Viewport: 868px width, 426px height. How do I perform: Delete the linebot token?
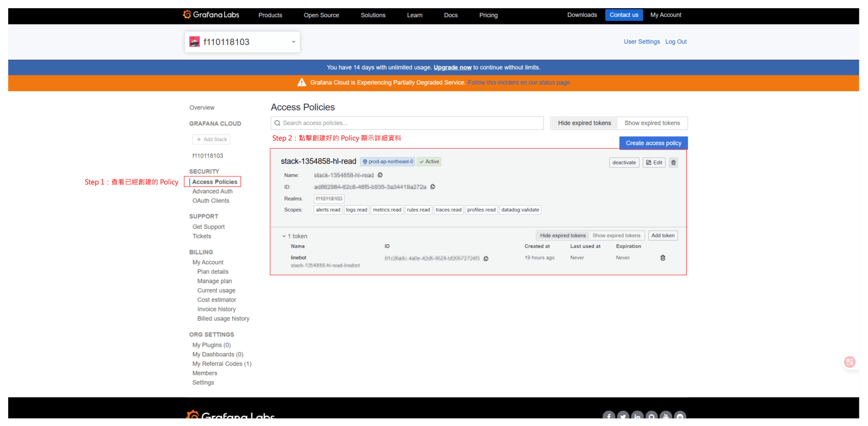[662, 258]
